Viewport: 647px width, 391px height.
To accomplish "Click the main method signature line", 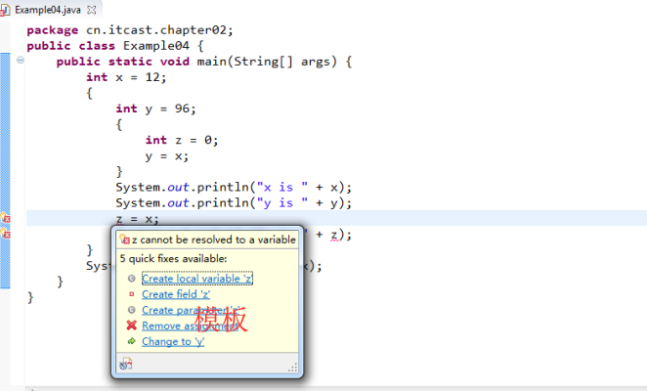I will pyautogui.click(x=204, y=61).
